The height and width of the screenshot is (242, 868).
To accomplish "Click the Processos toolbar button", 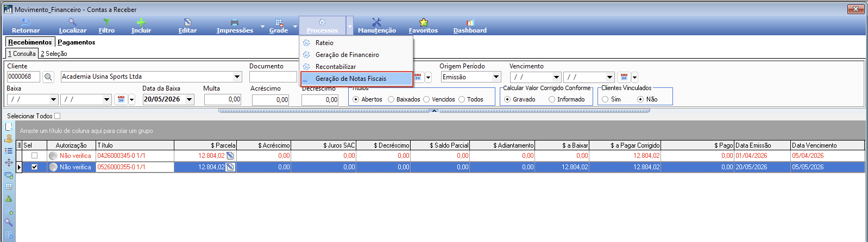I will pyautogui.click(x=322, y=26).
